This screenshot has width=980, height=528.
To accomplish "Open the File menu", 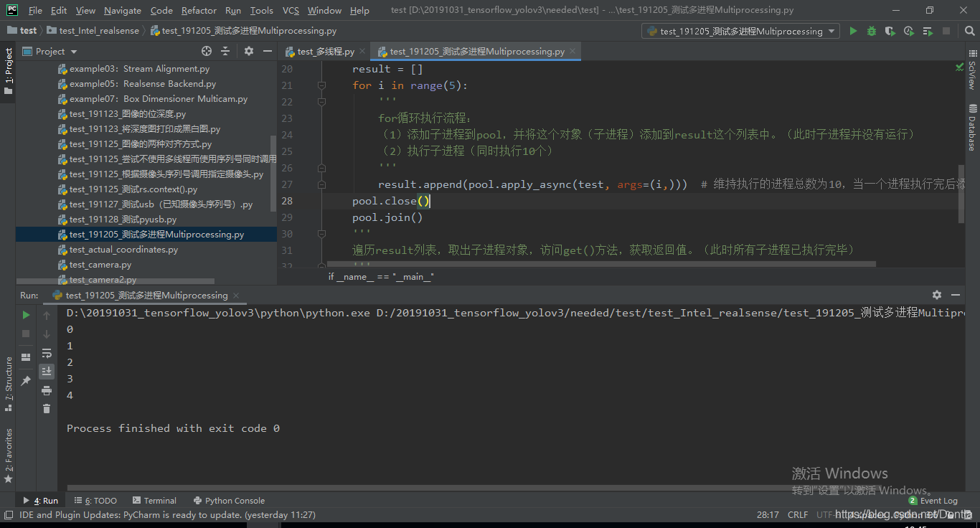I will (x=35, y=10).
